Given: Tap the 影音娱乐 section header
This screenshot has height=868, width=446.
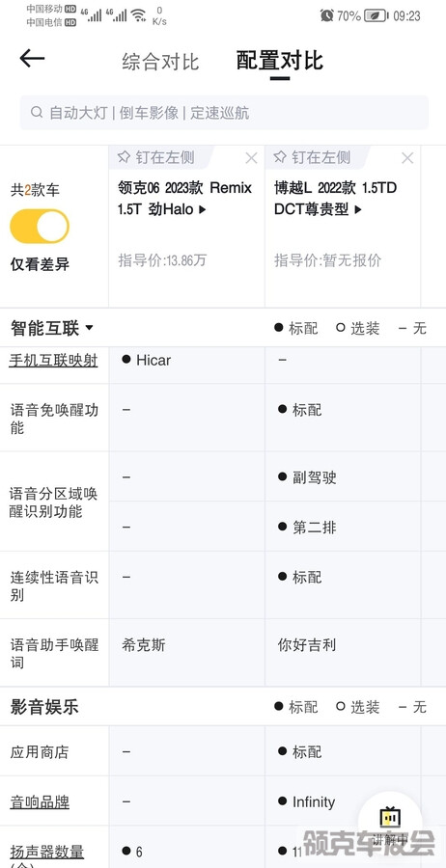Looking at the screenshot, I should pyautogui.click(x=44, y=707).
